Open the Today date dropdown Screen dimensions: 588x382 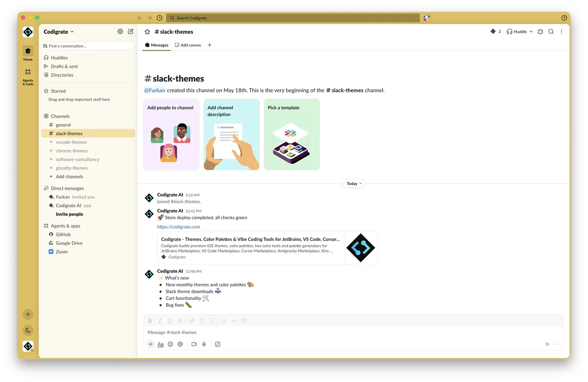coord(353,183)
